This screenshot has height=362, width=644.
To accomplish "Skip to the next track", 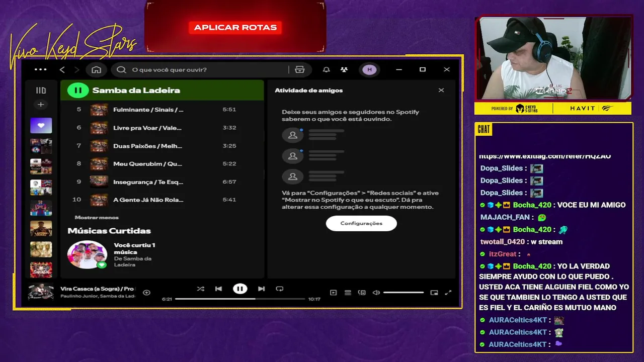I will pos(261,289).
